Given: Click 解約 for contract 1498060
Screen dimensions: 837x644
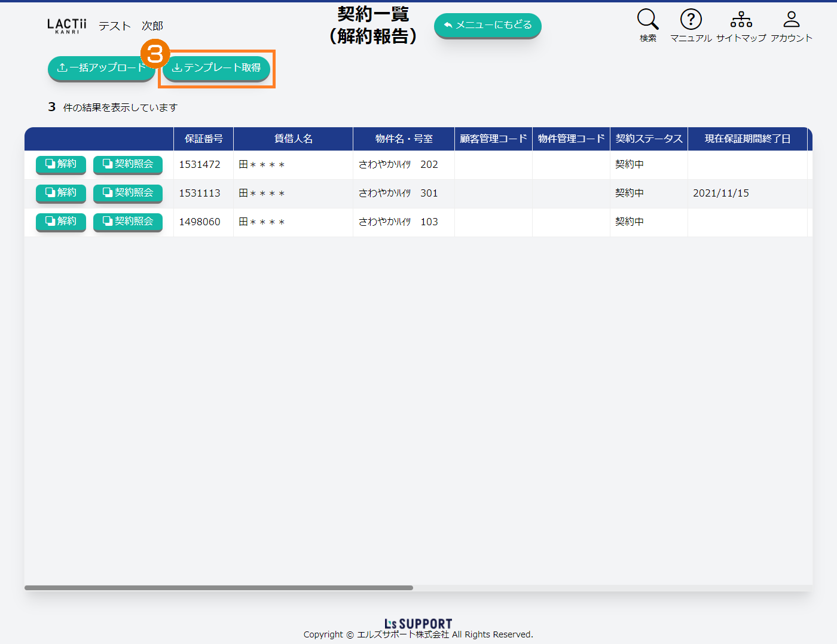Looking at the screenshot, I should [x=61, y=222].
